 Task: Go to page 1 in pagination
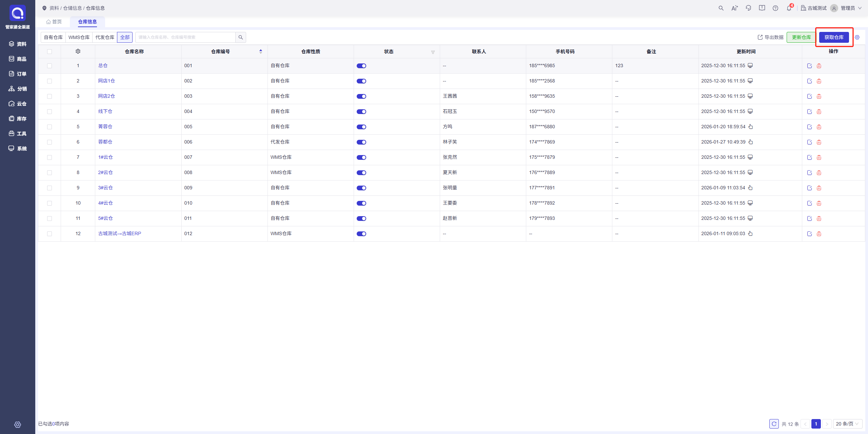point(816,424)
